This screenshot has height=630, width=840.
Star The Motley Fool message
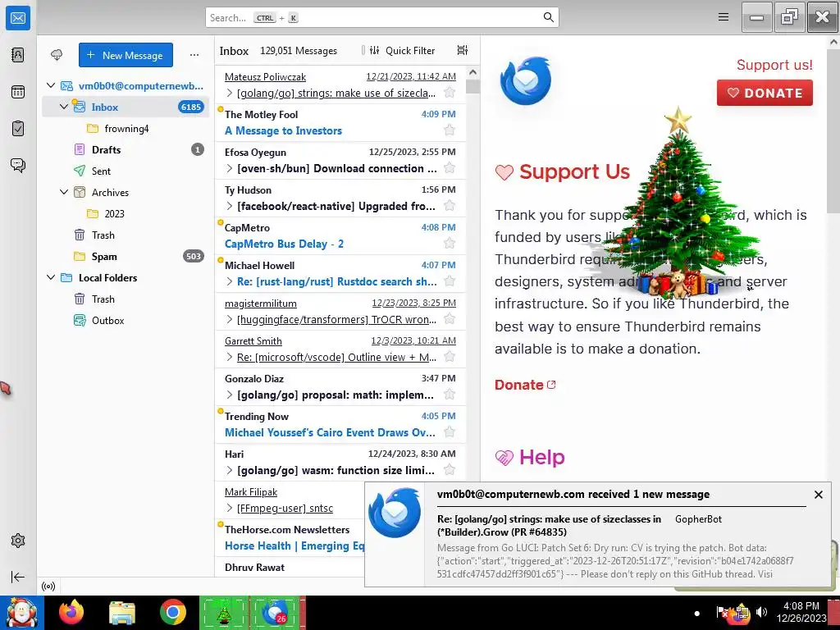pos(450,130)
